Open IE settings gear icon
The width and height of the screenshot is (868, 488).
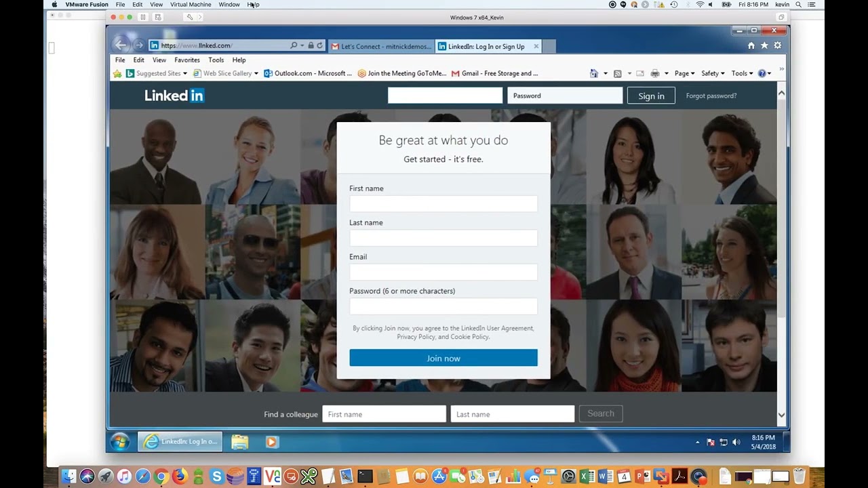click(x=778, y=45)
